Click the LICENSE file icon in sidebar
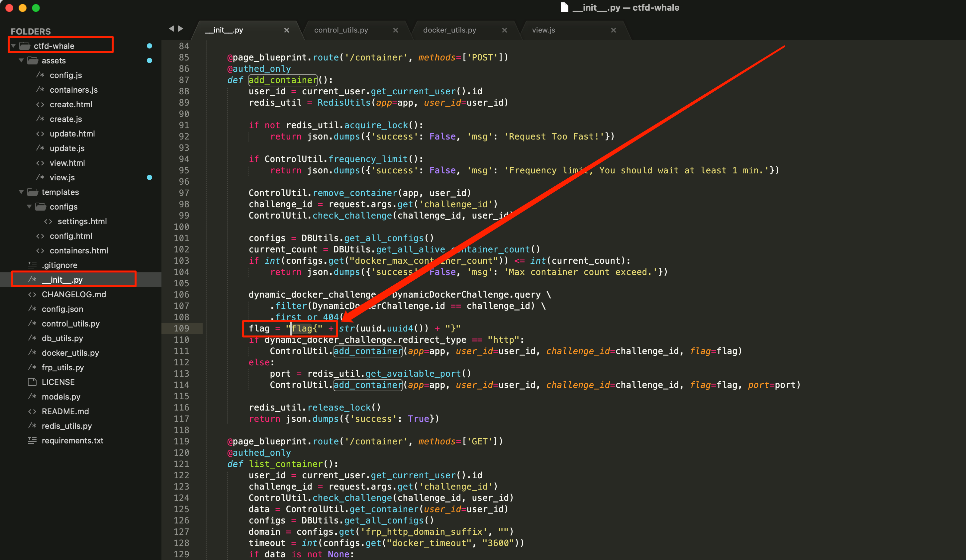The image size is (966, 560). coord(32,382)
